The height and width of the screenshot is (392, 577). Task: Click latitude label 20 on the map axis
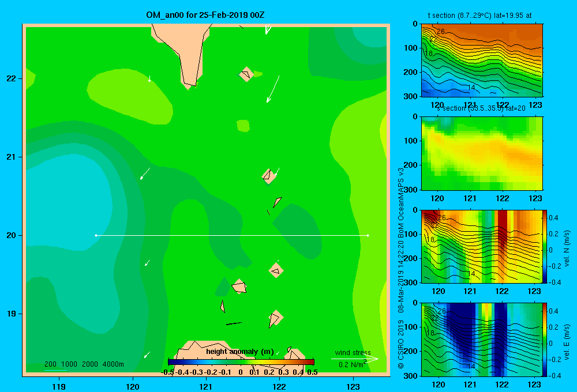(12, 235)
